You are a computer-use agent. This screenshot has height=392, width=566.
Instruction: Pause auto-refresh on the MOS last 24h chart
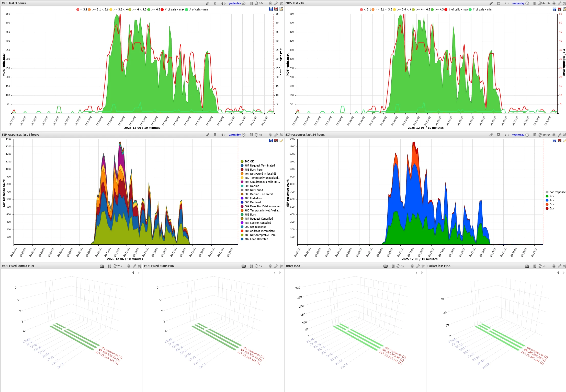(535, 3)
